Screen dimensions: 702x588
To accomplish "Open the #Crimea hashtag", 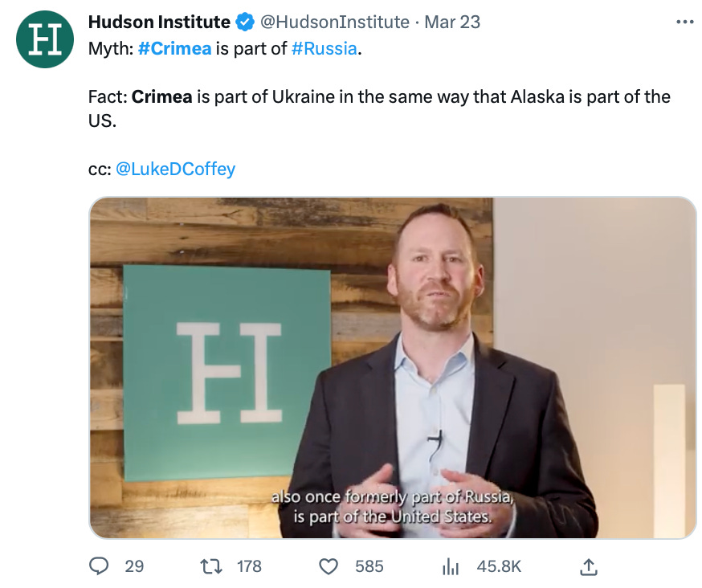I will pos(174,48).
